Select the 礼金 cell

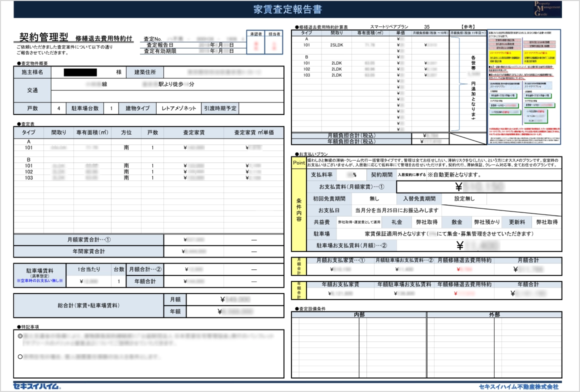[x=396, y=222]
